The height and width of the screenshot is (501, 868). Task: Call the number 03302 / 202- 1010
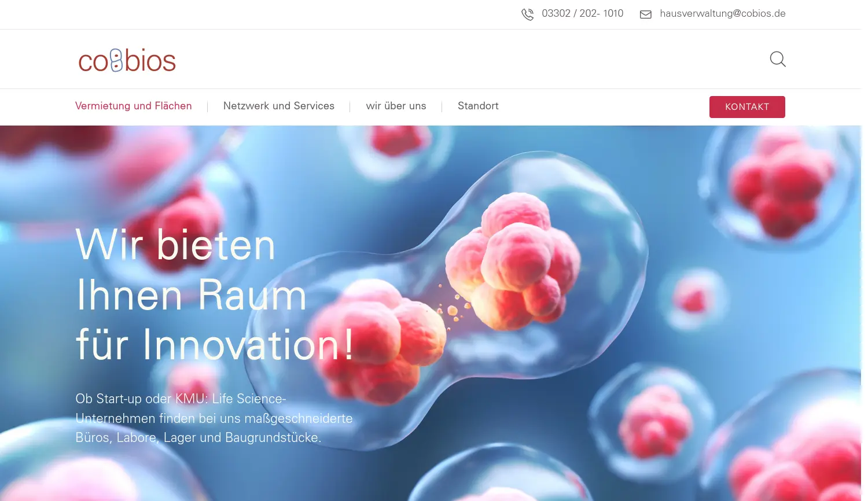coord(582,13)
